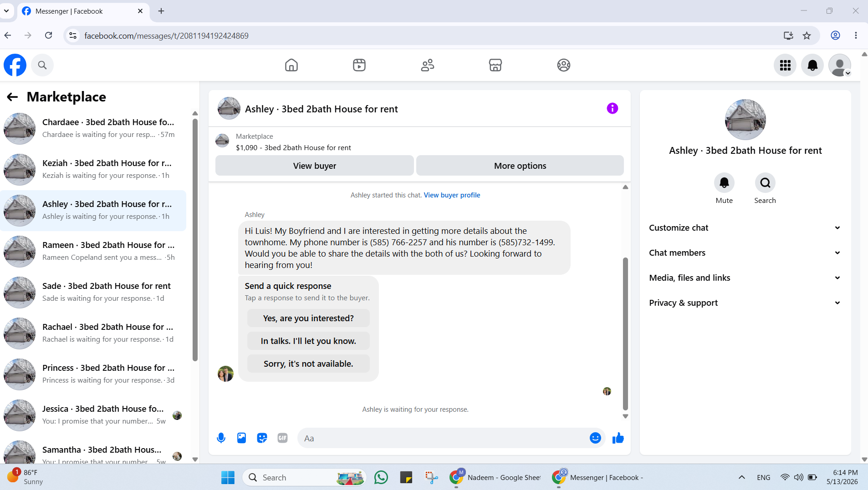Viewport: 868px width, 490px height.
Task: Attach a file using the image icon
Action: (241, 438)
